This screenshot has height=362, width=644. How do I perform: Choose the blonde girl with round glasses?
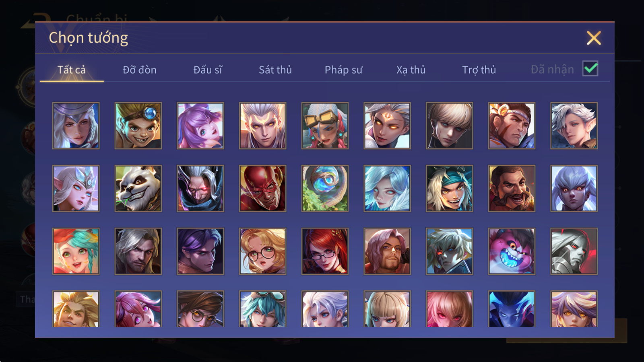click(x=262, y=251)
